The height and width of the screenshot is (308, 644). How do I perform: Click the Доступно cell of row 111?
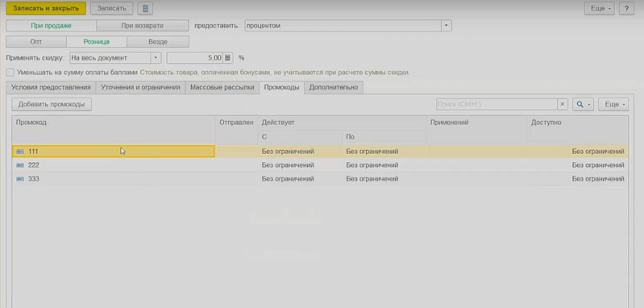click(577, 152)
